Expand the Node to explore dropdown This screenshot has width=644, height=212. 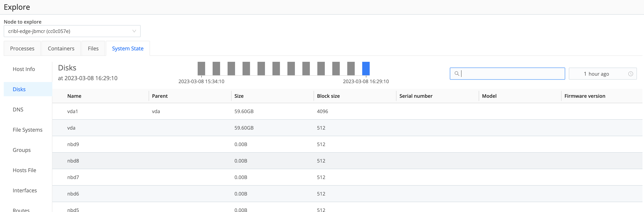[x=72, y=31]
